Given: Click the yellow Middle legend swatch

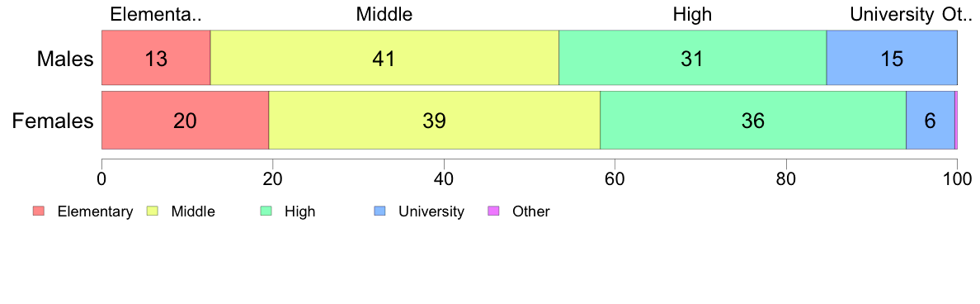Looking at the screenshot, I should (152, 211).
